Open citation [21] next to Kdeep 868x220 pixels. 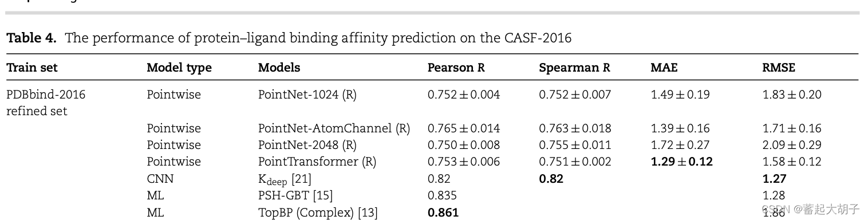[301, 179]
